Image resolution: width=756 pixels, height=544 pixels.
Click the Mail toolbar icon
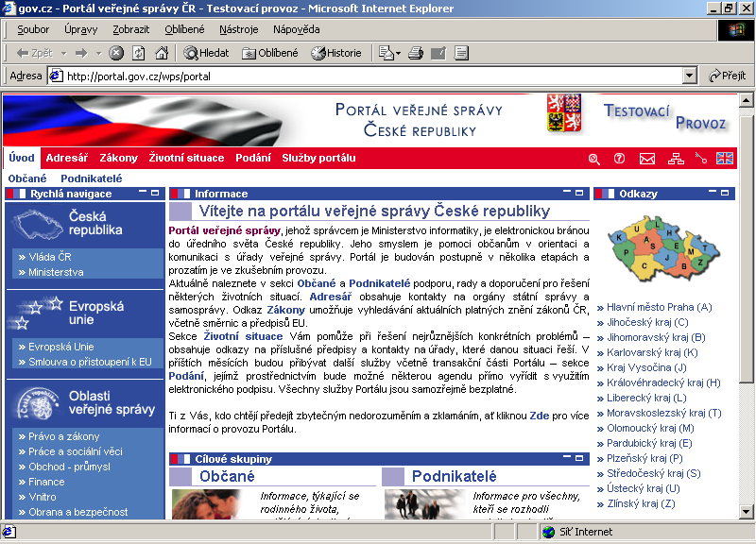[387, 53]
